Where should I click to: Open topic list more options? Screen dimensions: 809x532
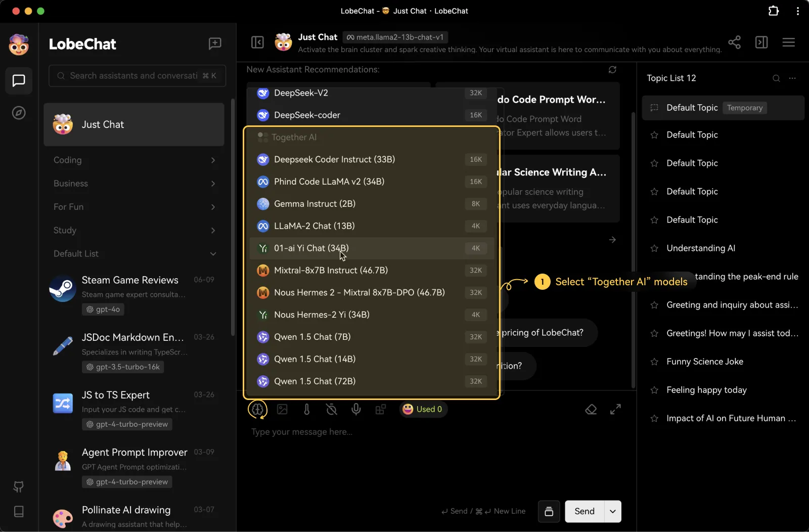tap(792, 78)
